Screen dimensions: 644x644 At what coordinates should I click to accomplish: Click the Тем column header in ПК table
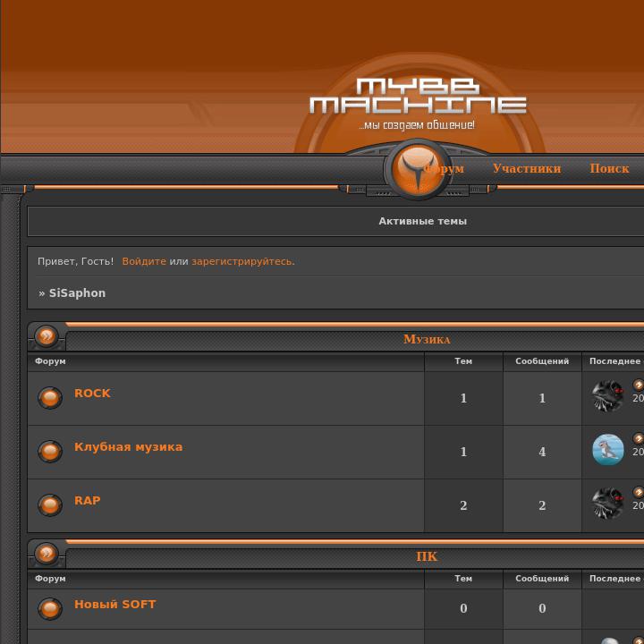click(x=463, y=579)
